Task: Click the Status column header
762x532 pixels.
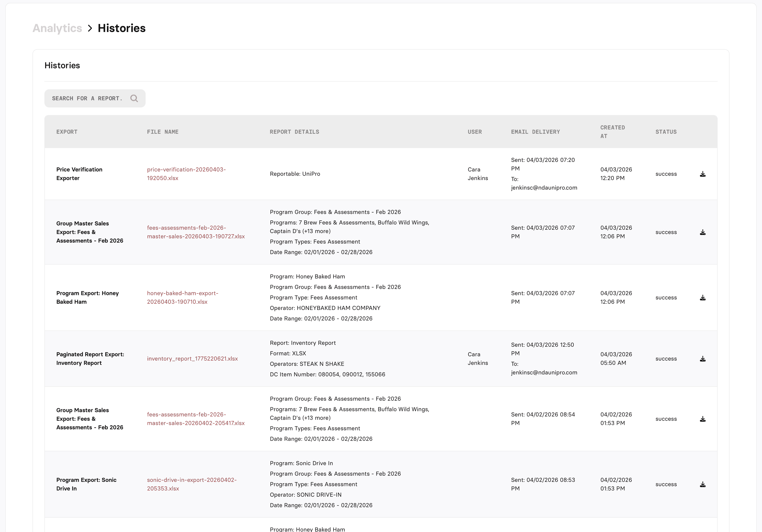Action: (666, 132)
